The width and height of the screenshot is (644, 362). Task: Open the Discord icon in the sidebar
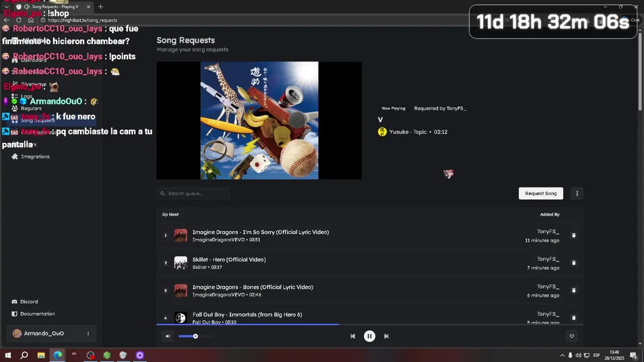(15, 302)
